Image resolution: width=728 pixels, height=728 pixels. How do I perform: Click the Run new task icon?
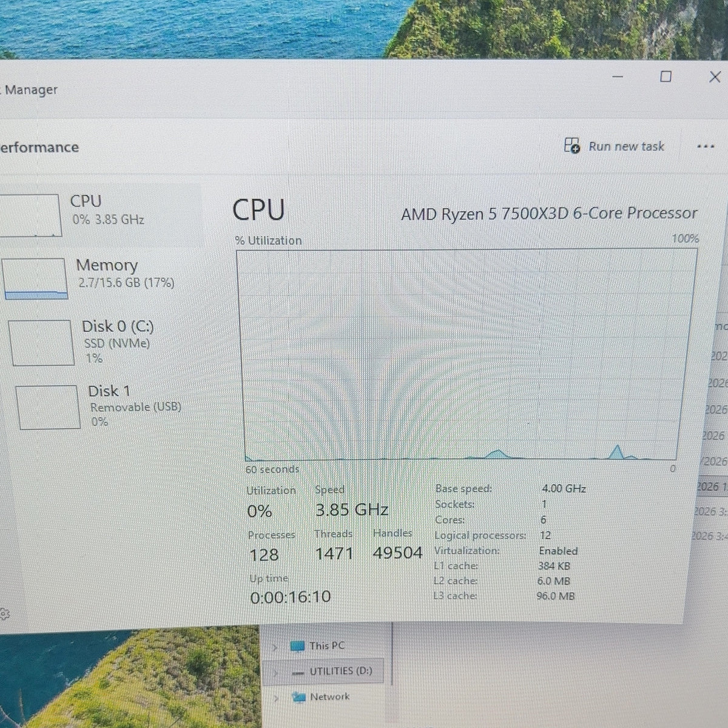tap(571, 146)
